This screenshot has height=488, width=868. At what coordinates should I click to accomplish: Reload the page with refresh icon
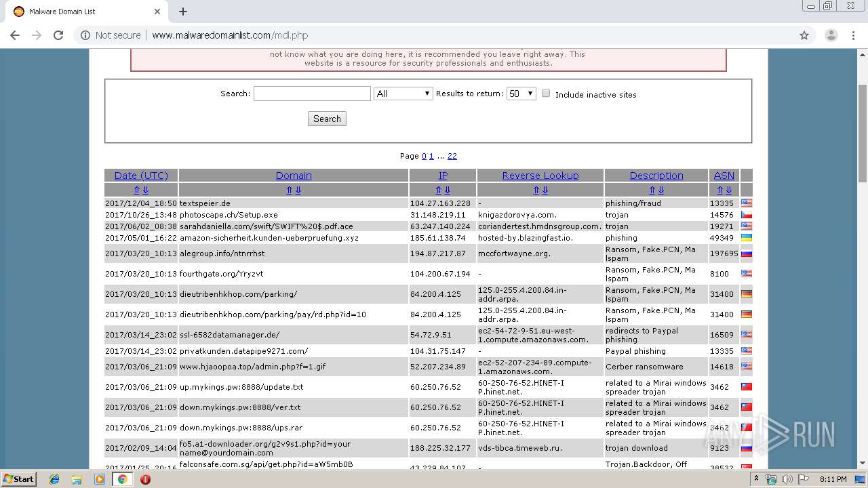click(58, 35)
